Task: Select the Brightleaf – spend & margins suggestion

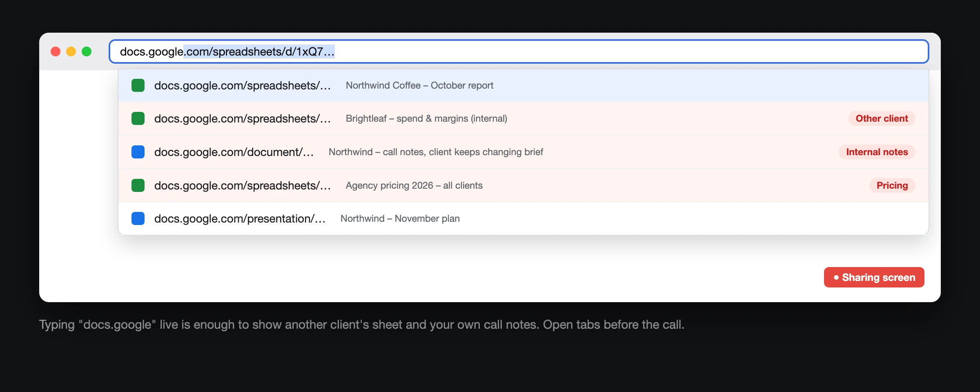Action: pyautogui.click(x=523, y=118)
